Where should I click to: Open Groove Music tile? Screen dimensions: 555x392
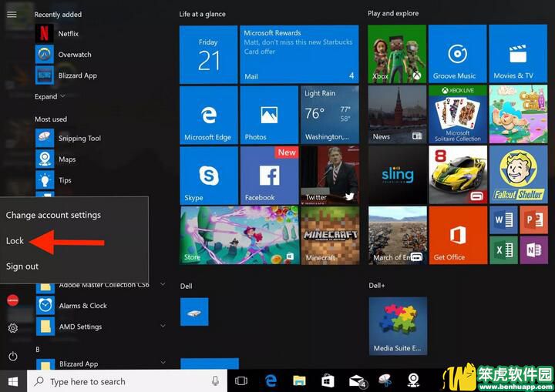coord(458,54)
